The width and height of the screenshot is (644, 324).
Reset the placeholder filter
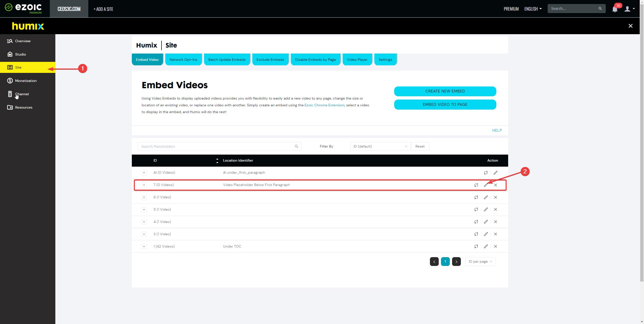[x=420, y=146]
